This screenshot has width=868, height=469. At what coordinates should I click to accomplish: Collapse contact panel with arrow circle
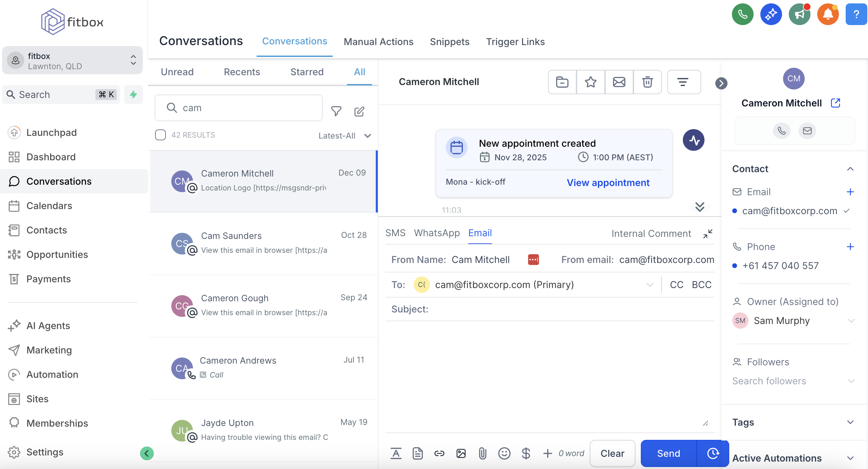(x=721, y=83)
